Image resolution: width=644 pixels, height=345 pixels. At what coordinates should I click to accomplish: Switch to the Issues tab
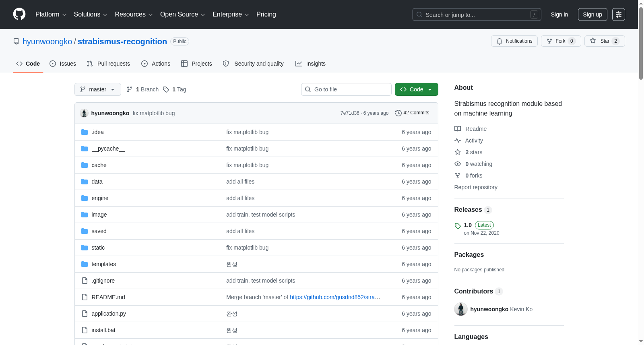coord(63,64)
